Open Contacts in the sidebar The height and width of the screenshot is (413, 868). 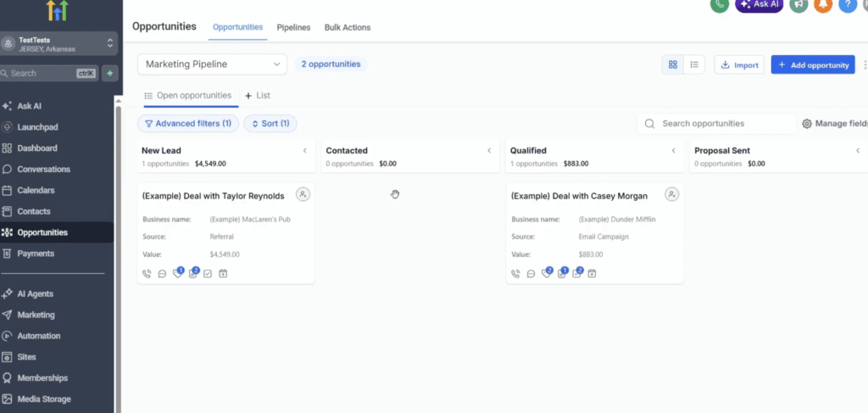(x=34, y=211)
